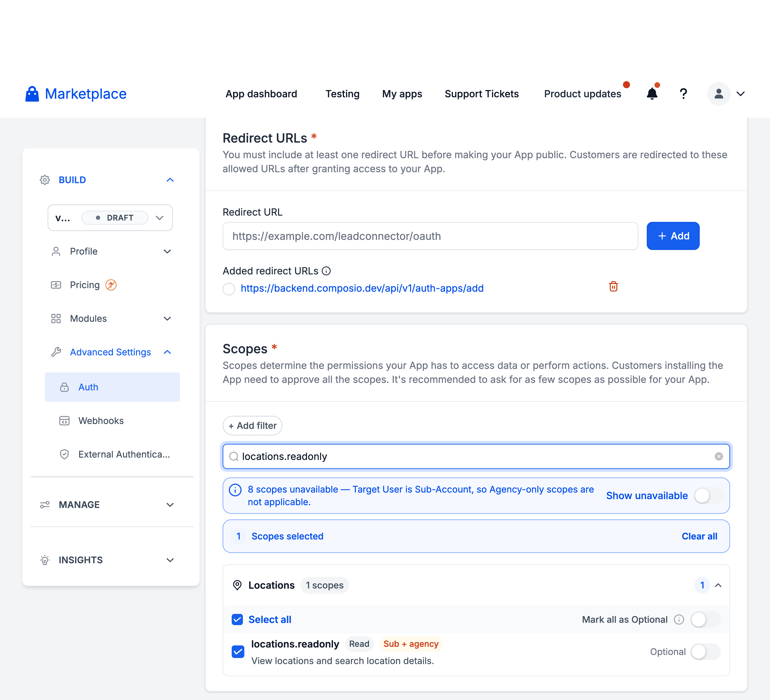Uncheck the Select all checkbox
Viewport: 770px width, 700px height.
point(237,619)
